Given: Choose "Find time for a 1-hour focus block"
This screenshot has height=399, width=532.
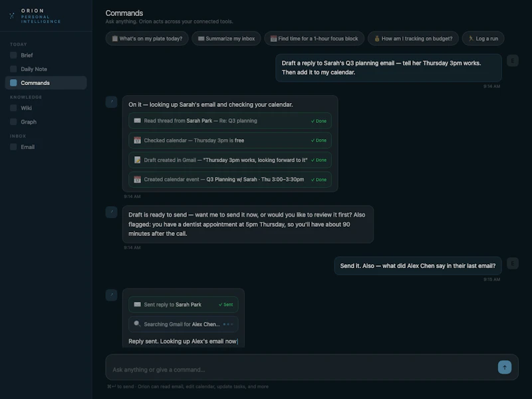Looking at the screenshot, I should (x=314, y=39).
